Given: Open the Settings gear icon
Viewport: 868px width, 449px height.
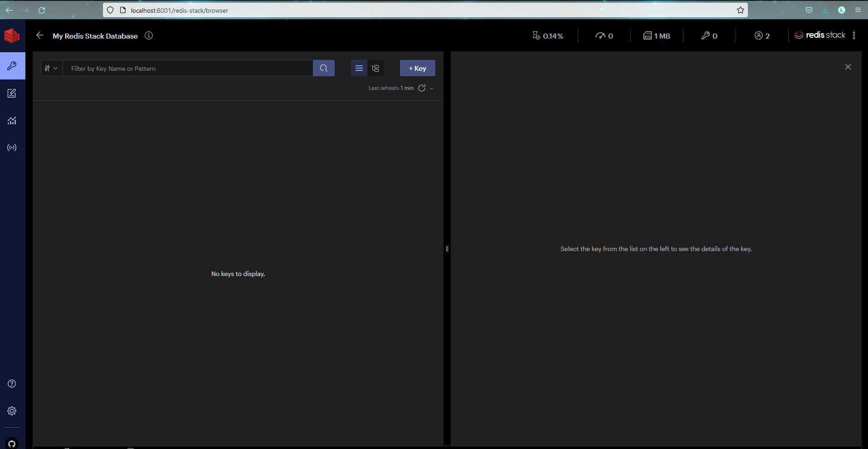Looking at the screenshot, I should (12, 411).
